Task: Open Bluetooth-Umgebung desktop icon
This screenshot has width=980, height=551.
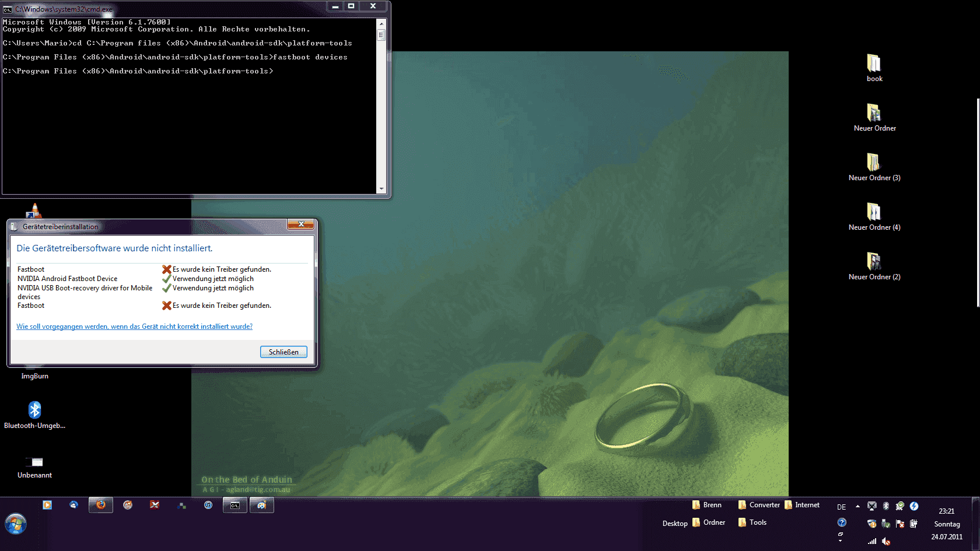Action: click(35, 415)
